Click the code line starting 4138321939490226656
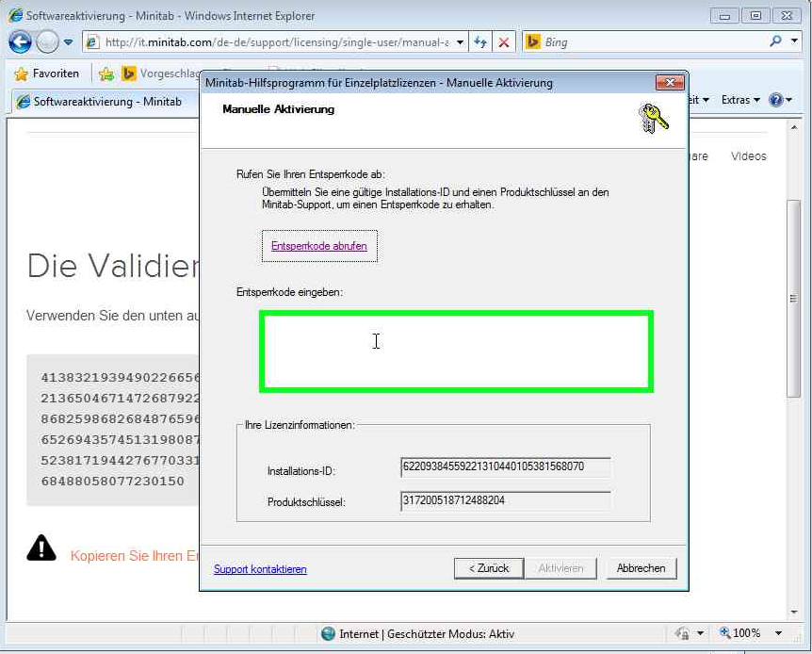The height and width of the screenshot is (654, 812). [x=121, y=378]
